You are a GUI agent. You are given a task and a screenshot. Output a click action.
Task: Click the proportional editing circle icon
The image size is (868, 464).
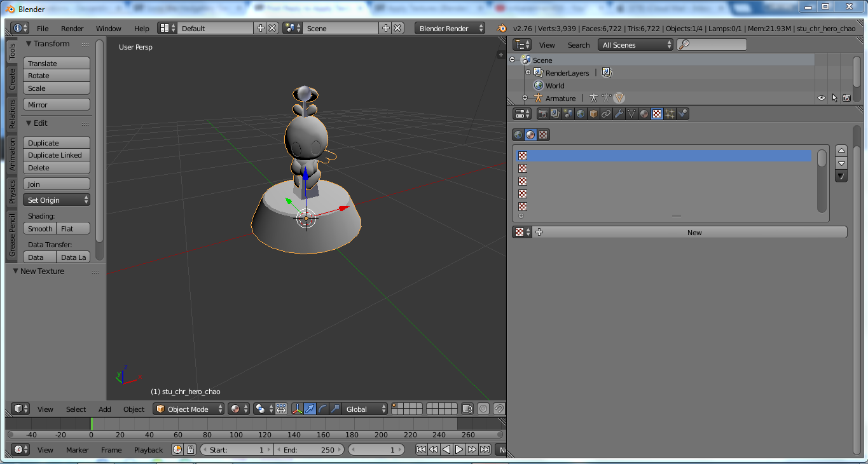483,409
